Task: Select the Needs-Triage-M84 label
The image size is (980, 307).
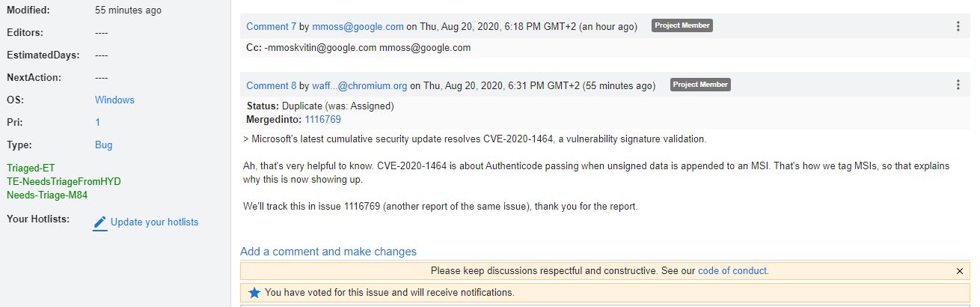Action: (49, 195)
